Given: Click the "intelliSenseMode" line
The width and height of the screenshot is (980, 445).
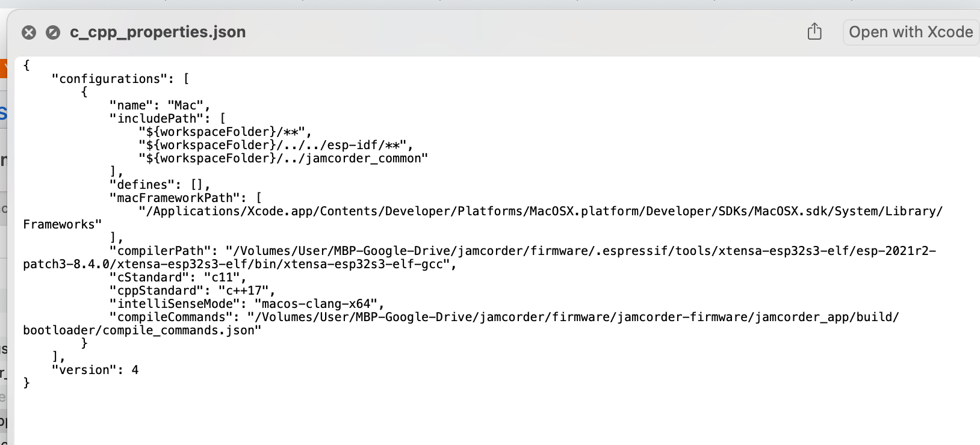Looking at the screenshot, I should 247,304.
